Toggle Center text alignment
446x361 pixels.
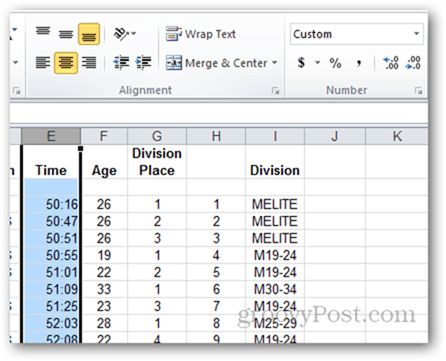point(66,62)
